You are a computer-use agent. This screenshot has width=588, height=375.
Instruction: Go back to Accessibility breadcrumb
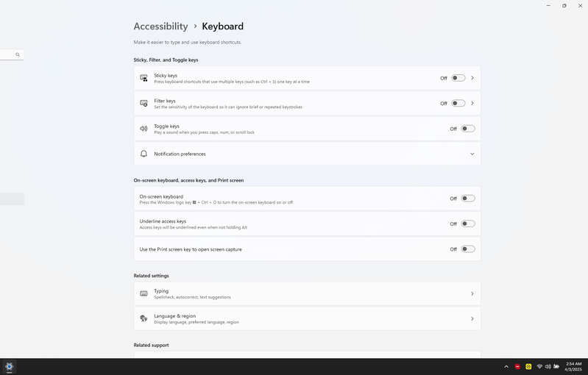pos(160,26)
